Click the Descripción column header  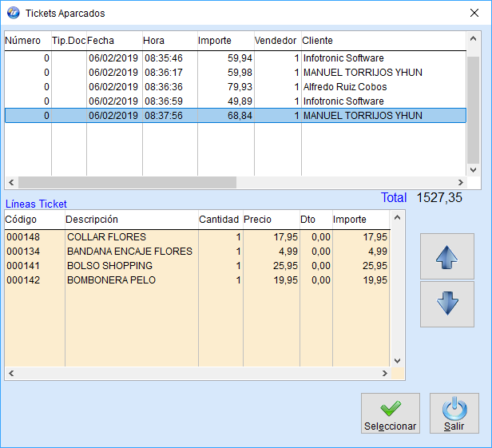coord(132,220)
